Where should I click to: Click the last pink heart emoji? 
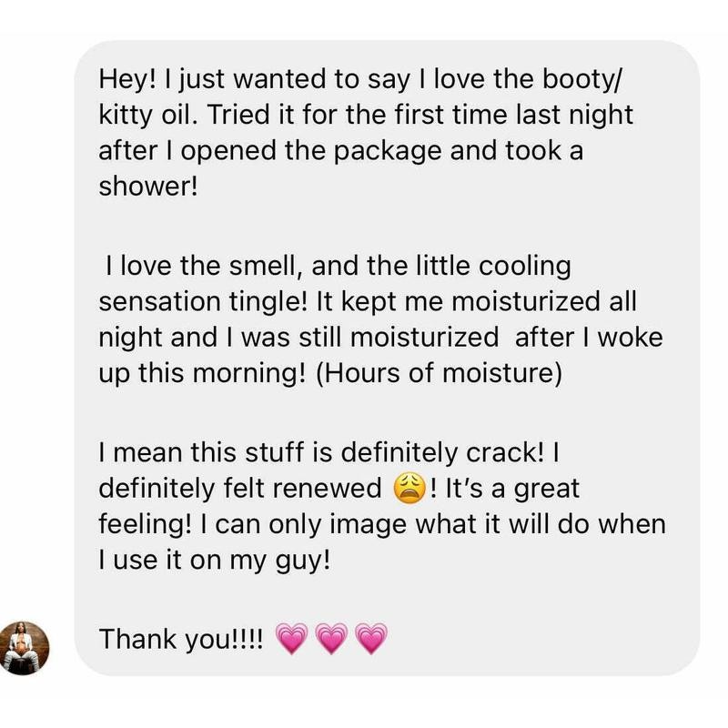tap(371, 639)
